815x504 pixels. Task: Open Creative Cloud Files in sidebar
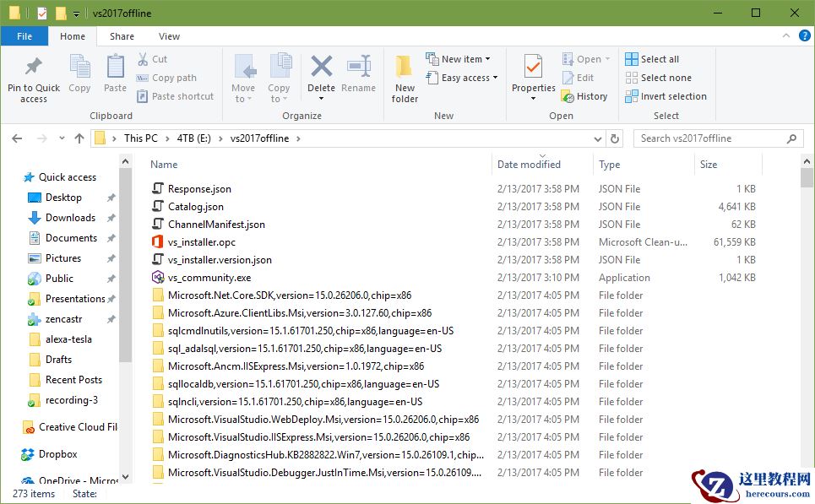tap(70, 427)
